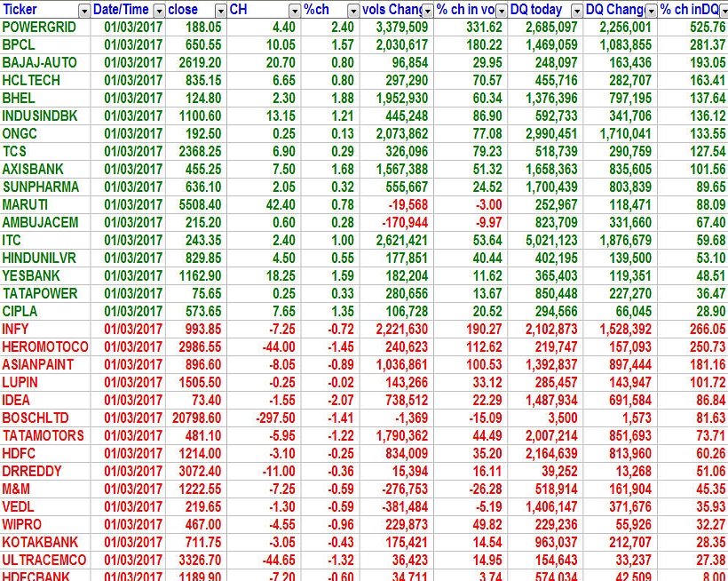Select the MARUTI ticker cell
This screenshot has width=728, height=581.
(x=45, y=205)
